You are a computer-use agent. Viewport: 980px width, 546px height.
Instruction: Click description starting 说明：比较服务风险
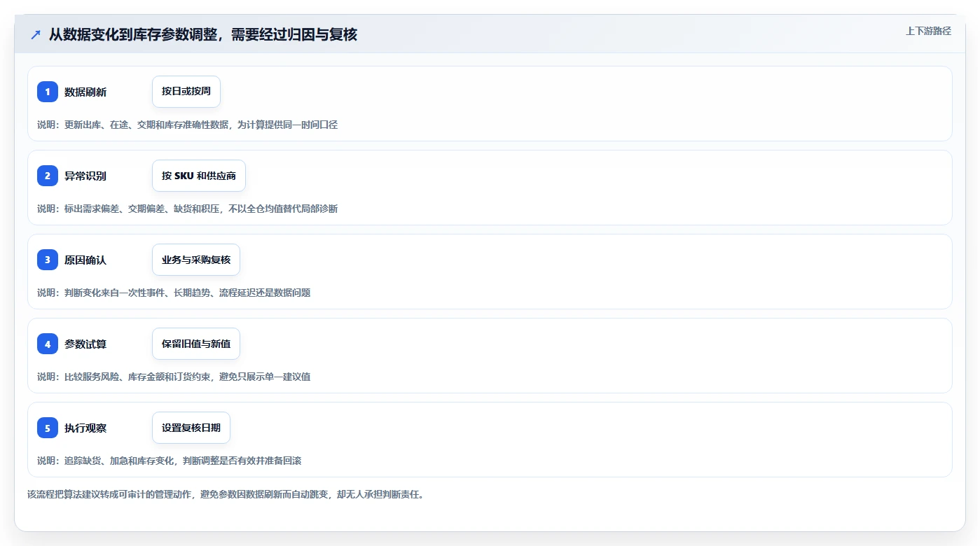[x=174, y=377]
